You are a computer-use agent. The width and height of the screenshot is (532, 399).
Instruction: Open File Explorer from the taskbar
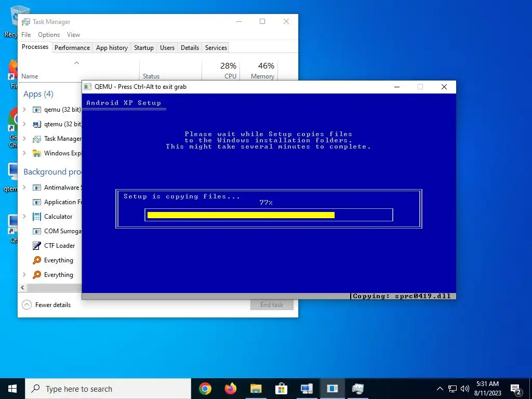click(256, 389)
